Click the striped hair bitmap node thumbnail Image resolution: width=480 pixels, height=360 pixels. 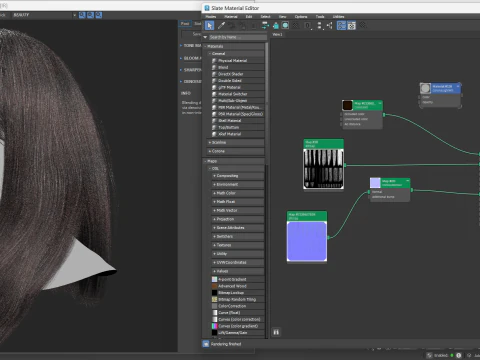(x=323, y=169)
